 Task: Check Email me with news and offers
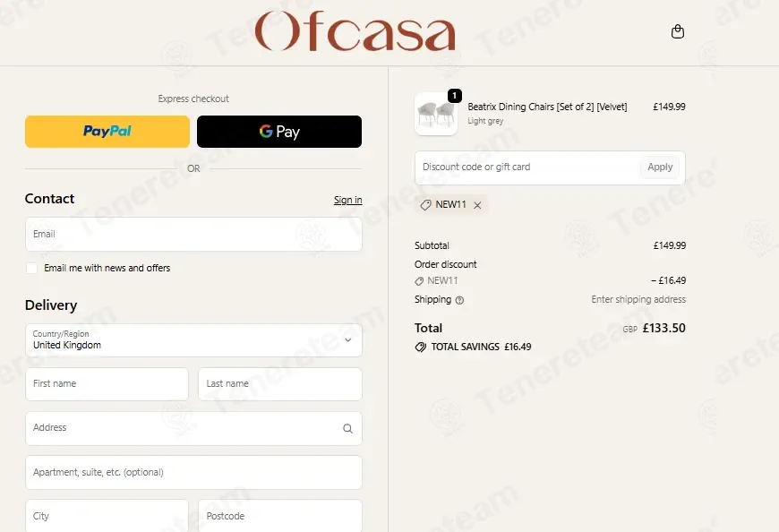pyautogui.click(x=32, y=268)
